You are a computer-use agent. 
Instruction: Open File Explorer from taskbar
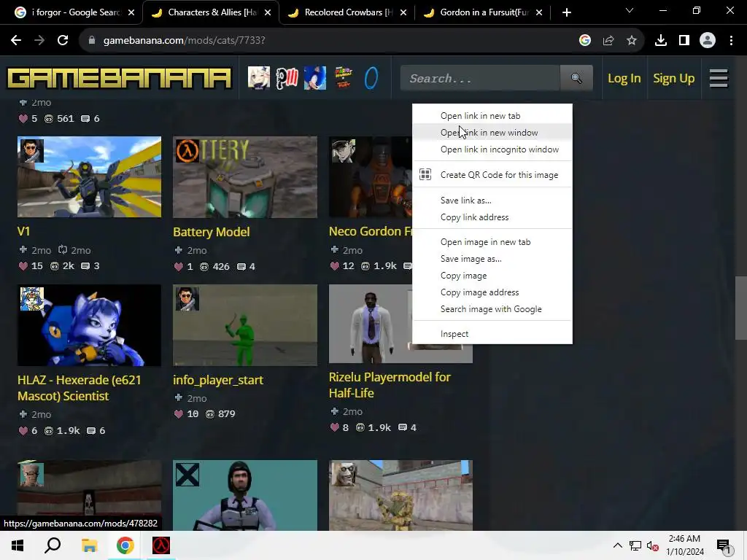[89, 545]
